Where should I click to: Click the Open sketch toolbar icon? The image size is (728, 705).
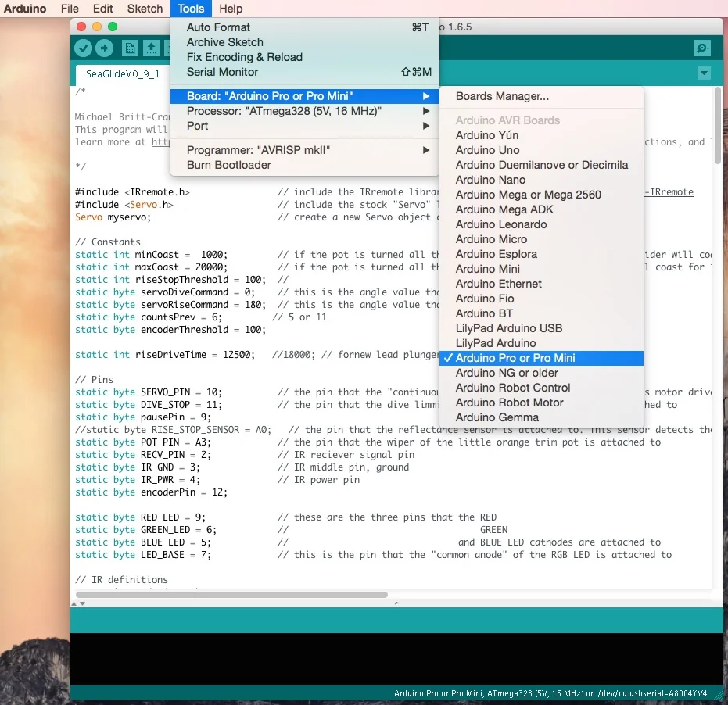151,48
